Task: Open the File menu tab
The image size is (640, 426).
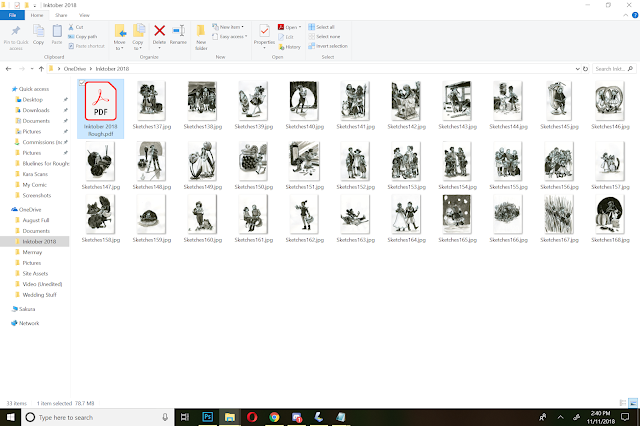Action: click(x=12, y=15)
